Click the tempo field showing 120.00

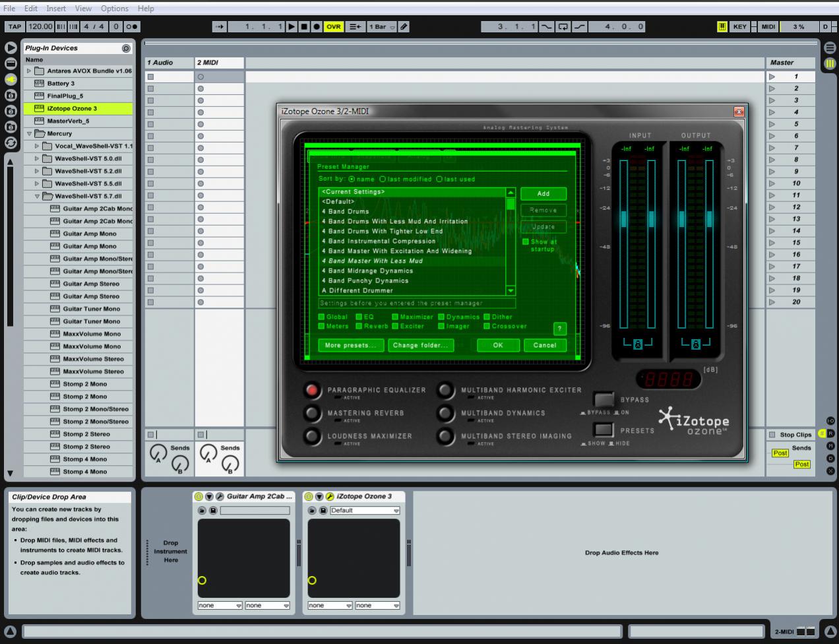click(x=40, y=26)
